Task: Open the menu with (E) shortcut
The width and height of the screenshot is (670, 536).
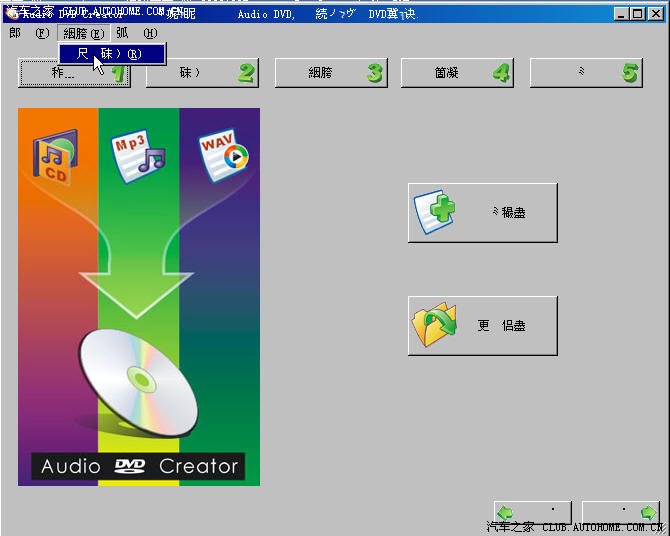Action: click(x=82, y=33)
